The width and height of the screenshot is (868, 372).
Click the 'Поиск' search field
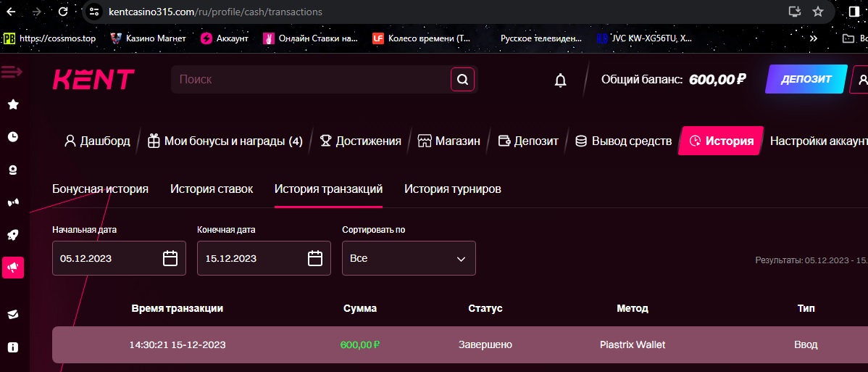[x=312, y=79]
